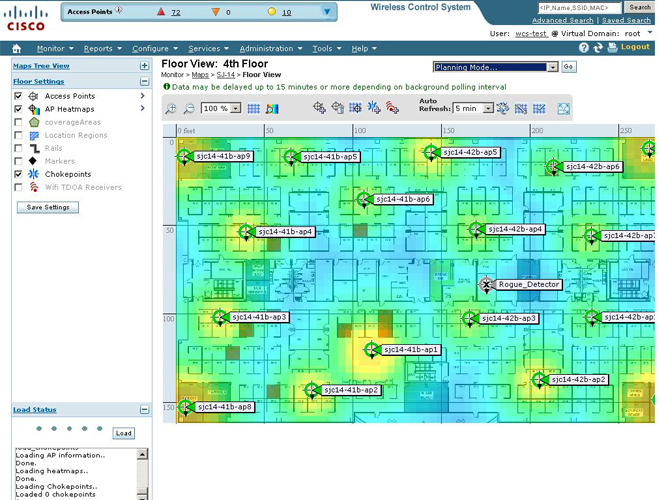The width and height of the screenshot is (660, 500).
Task: Uncheck the Access Points checkbox
Action: coord(18,96)
